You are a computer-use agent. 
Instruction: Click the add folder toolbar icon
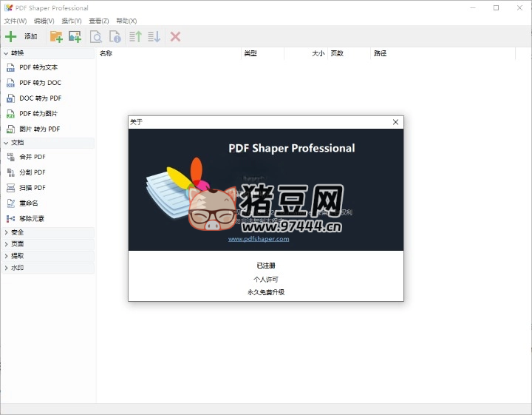click(56, 36)
